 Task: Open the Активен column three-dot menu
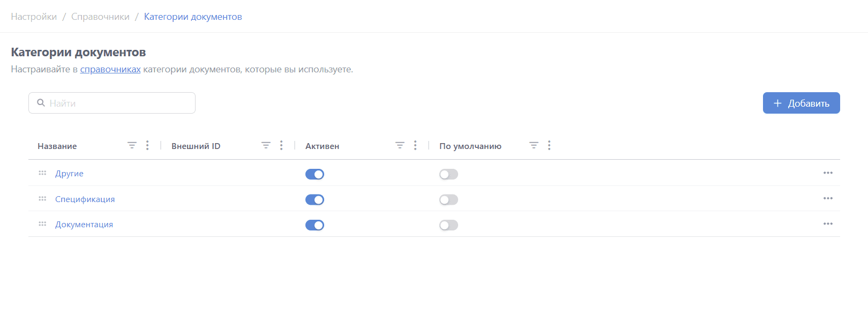point(415,145)
